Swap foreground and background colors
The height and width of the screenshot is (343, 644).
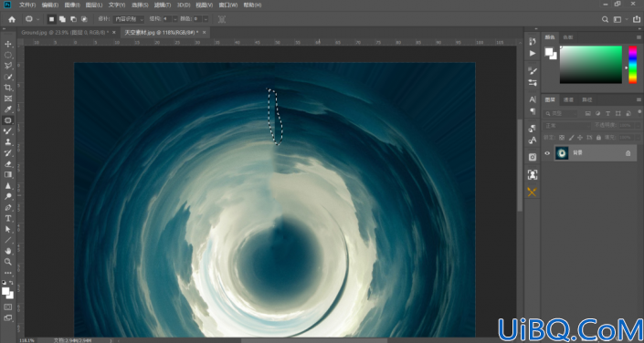click(x=12, y=283)
